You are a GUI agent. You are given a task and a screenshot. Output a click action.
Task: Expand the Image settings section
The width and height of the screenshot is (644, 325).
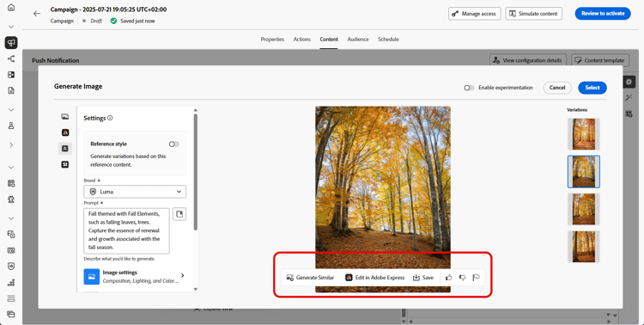pos(135,277)
